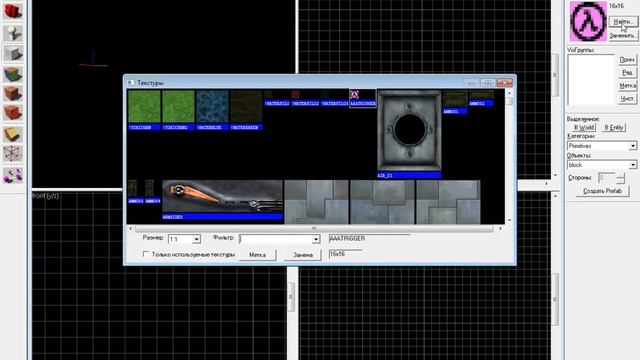Select the gray Block tool
The image size is (640, 360).
click(x=13, y=53)
